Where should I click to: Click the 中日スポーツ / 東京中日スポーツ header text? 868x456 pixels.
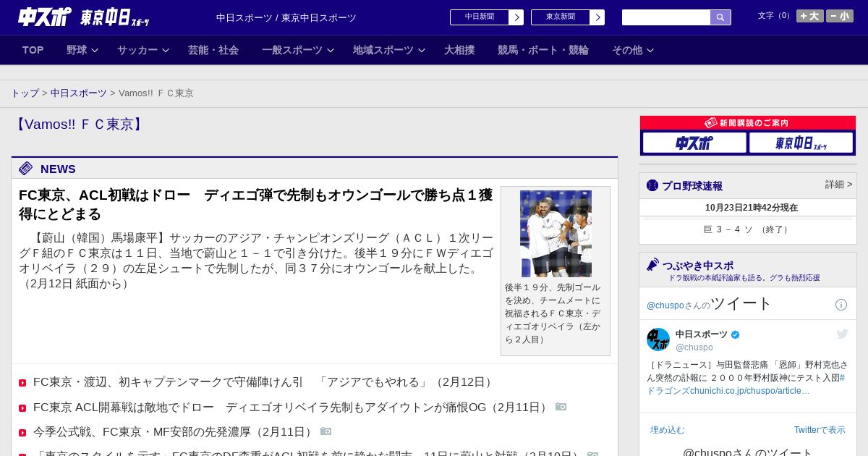click(x=286, y=17)
